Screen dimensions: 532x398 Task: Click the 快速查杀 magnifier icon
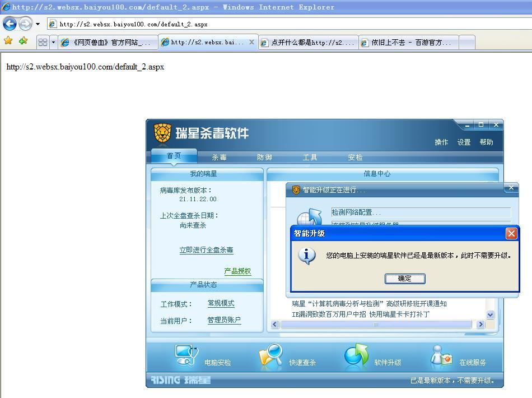(x=270, y=355)
